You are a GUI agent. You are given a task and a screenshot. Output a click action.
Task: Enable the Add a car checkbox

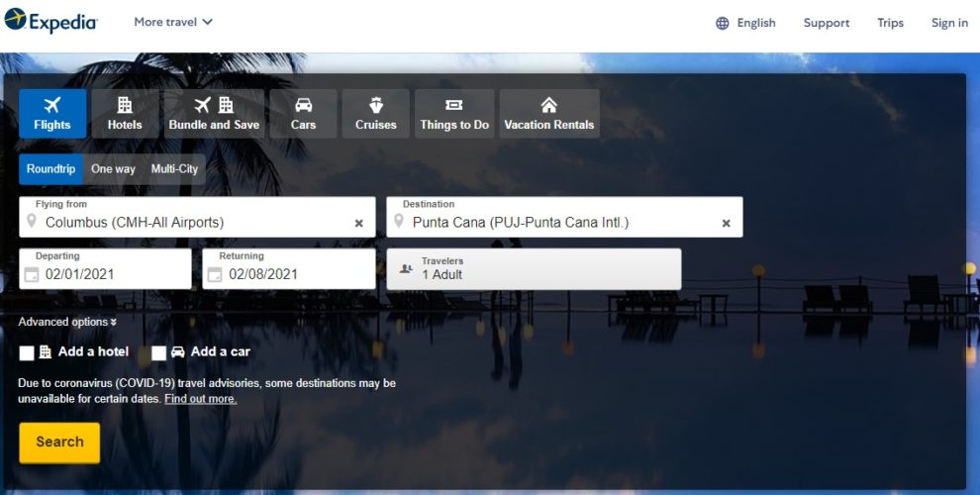click(x=158, y=353)
